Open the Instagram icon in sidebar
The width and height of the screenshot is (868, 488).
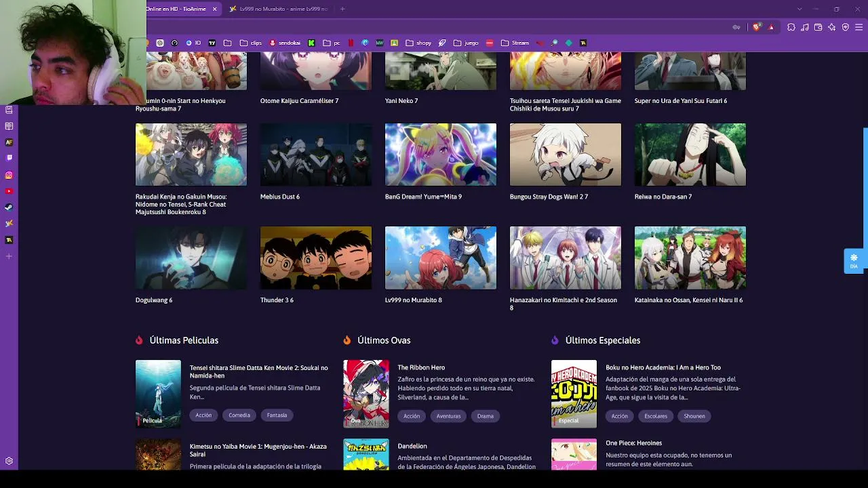[x=9, y=175]
